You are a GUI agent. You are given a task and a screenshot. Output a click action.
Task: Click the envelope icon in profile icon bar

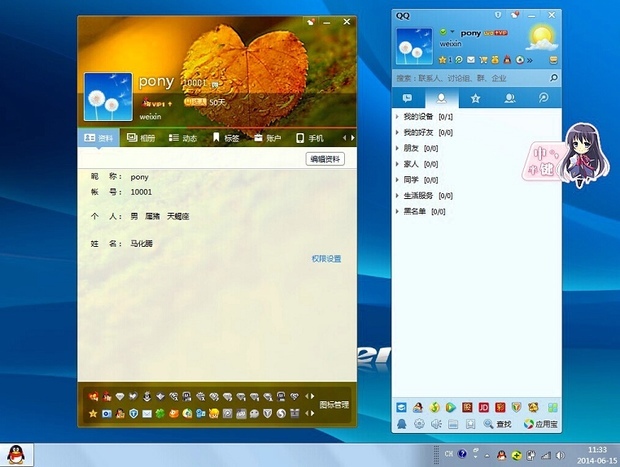coord(147,414)
